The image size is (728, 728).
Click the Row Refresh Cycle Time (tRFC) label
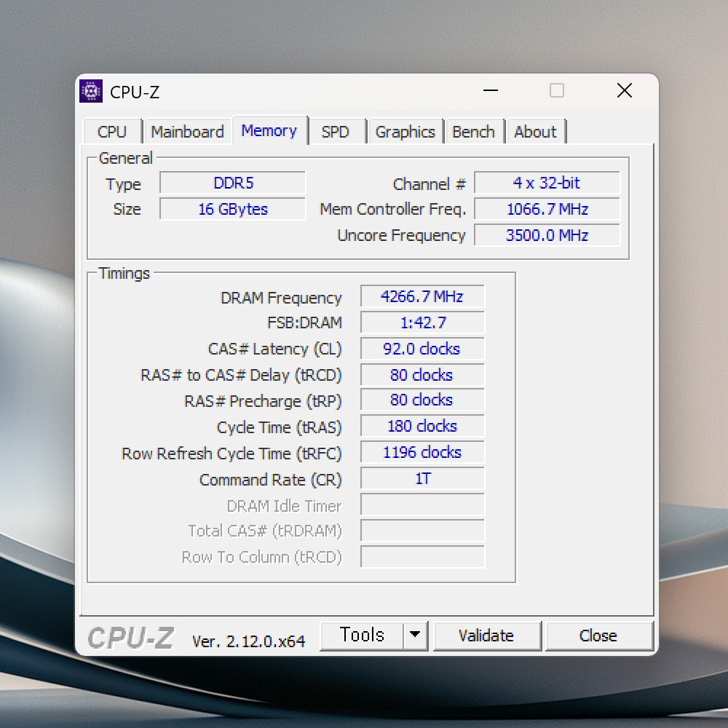tap(232, 453)
